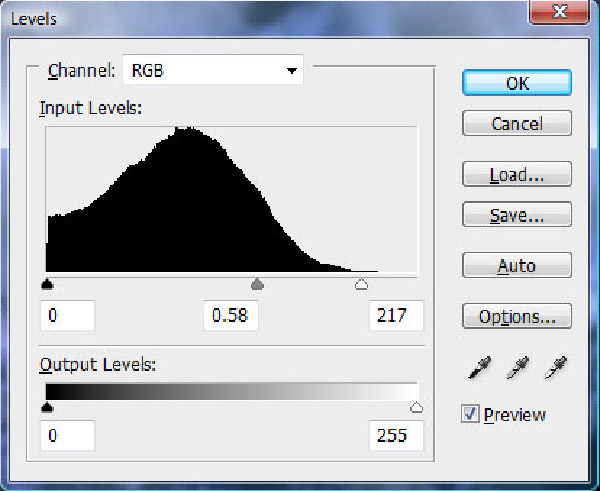Select the output black level slider
The width and height of the screenshot is (600, 491).
coord(47,407)
